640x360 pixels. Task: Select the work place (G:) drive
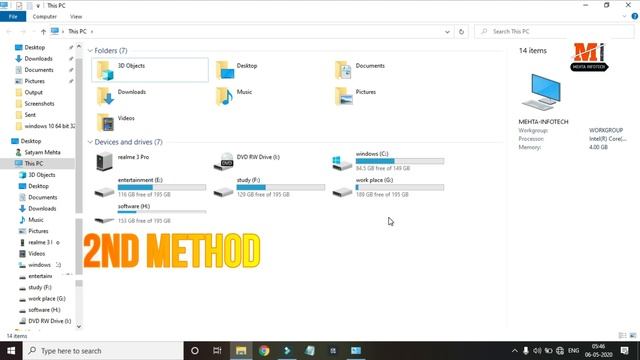(x=388, y=187)
